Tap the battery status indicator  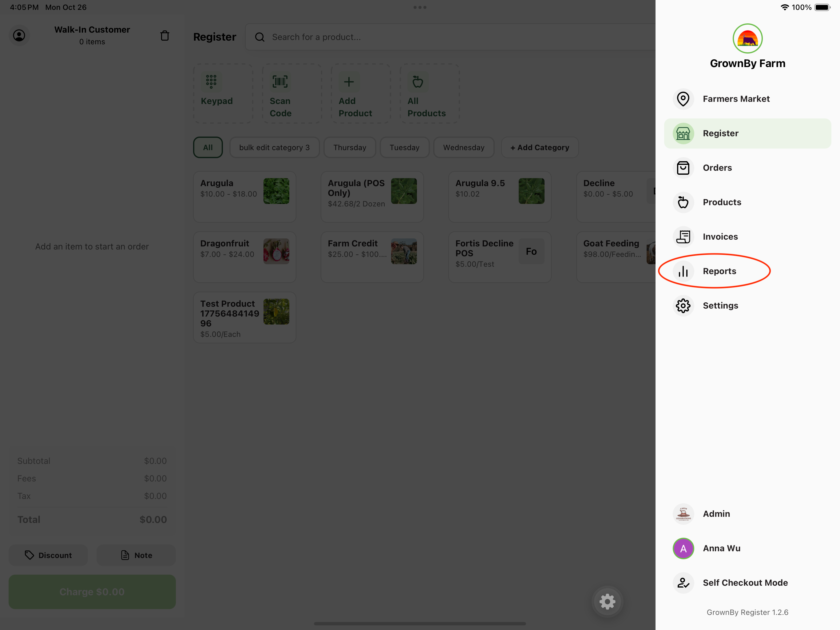(x=822, y=7)
